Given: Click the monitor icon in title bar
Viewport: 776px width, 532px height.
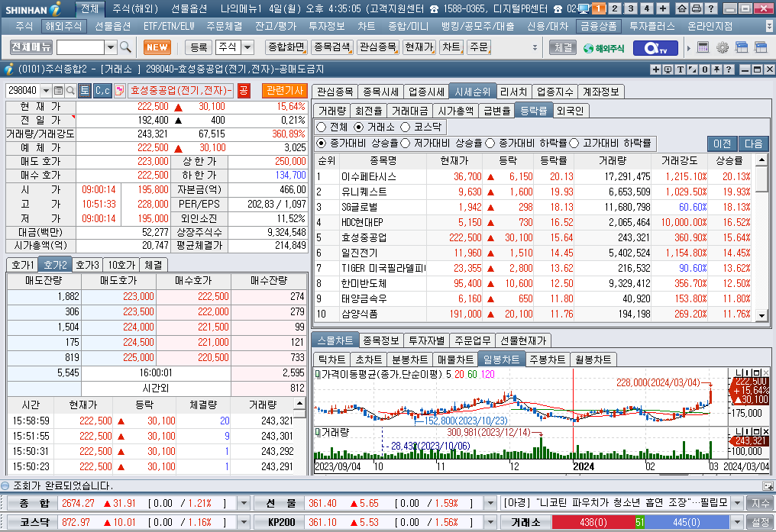Looking at the screenshot, I should 584,8.
